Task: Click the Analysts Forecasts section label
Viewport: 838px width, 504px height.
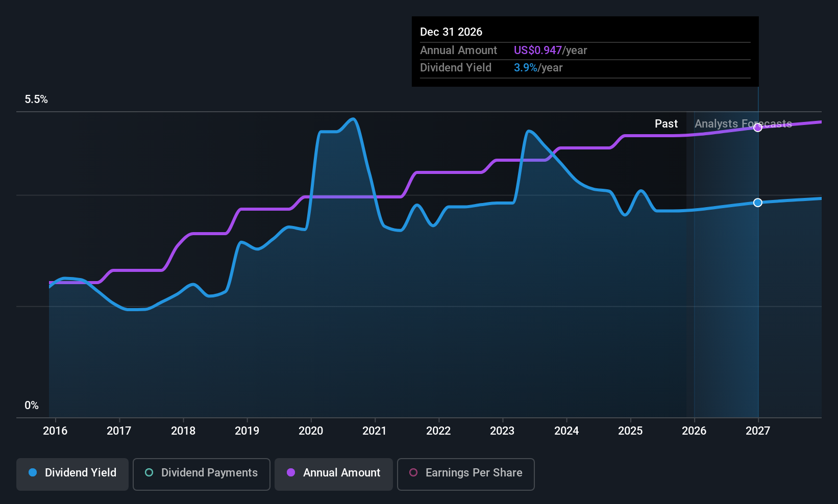Action: [743, 123]
